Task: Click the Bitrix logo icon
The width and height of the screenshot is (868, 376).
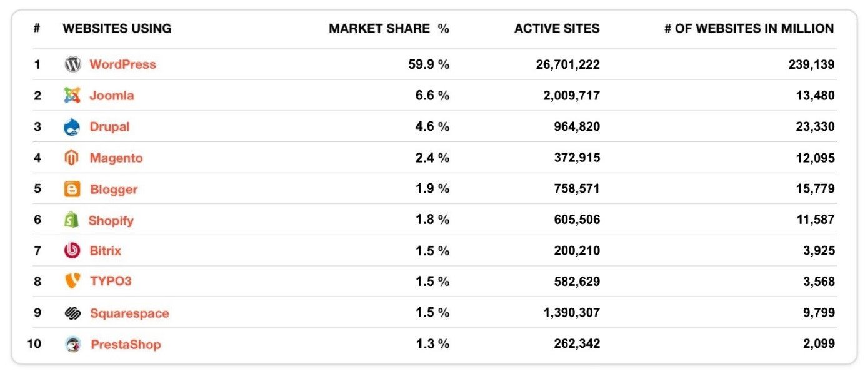Action: [x=72, y=251]
